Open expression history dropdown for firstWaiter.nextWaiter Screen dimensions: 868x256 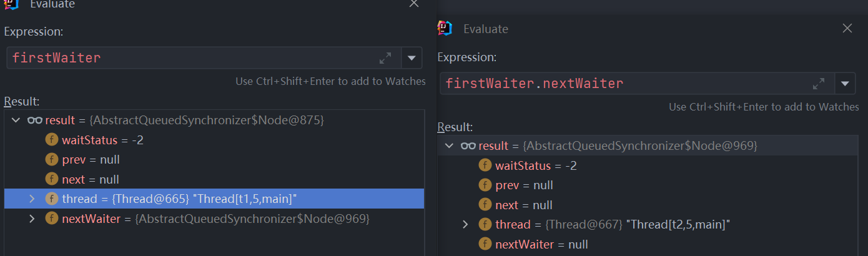[x=845, y=84]
